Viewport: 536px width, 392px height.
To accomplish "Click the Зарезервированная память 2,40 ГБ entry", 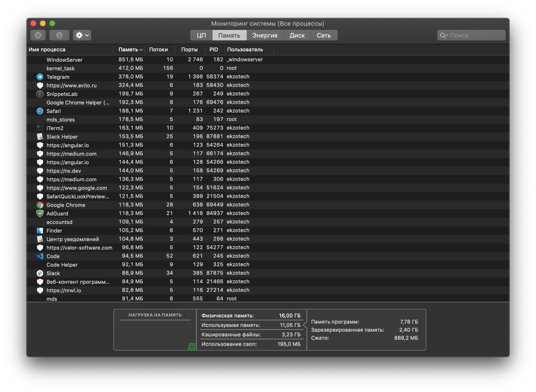I will click(364, 330).
